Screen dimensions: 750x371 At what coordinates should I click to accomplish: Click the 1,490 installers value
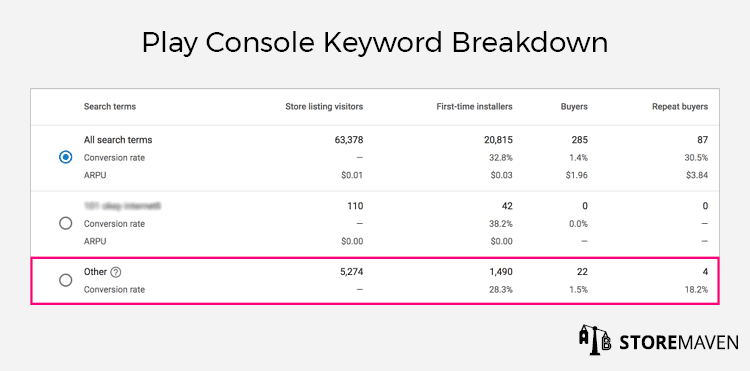(501, 272)
